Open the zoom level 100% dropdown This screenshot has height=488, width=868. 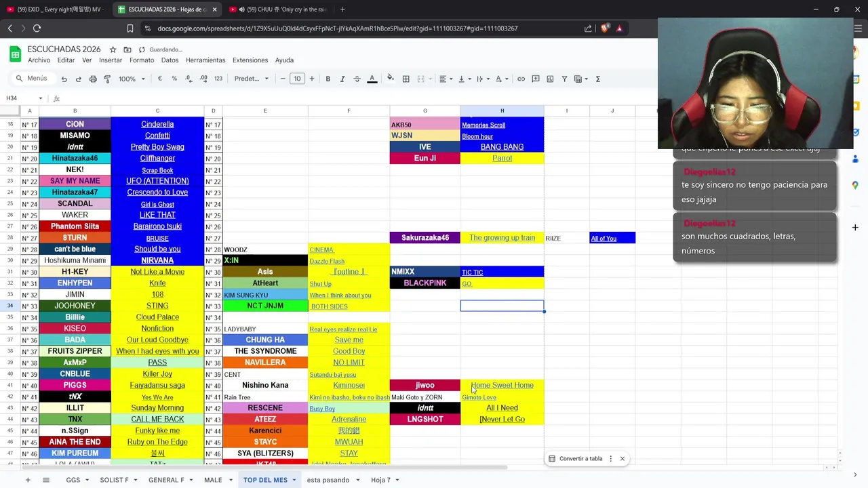click(x=132, y=79)
